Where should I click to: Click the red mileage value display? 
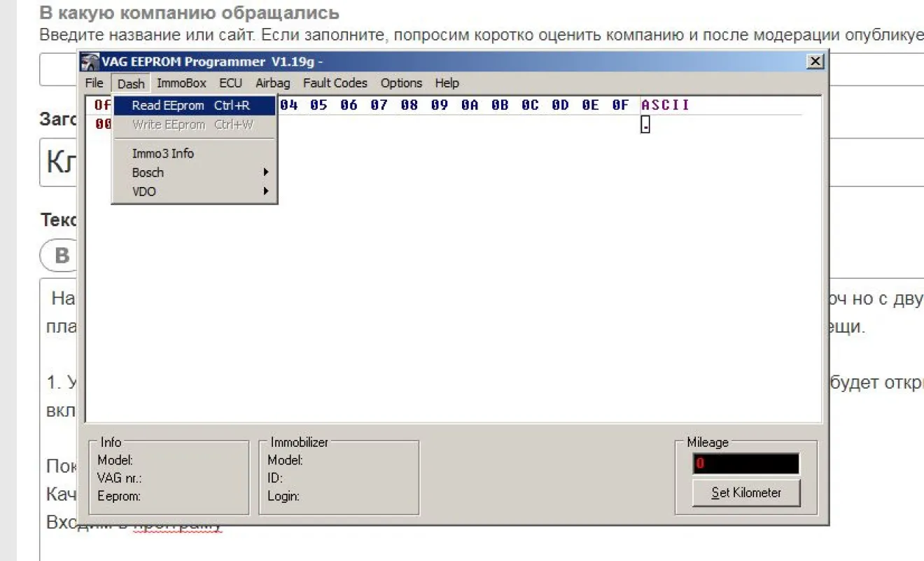(x=746, y=464)
